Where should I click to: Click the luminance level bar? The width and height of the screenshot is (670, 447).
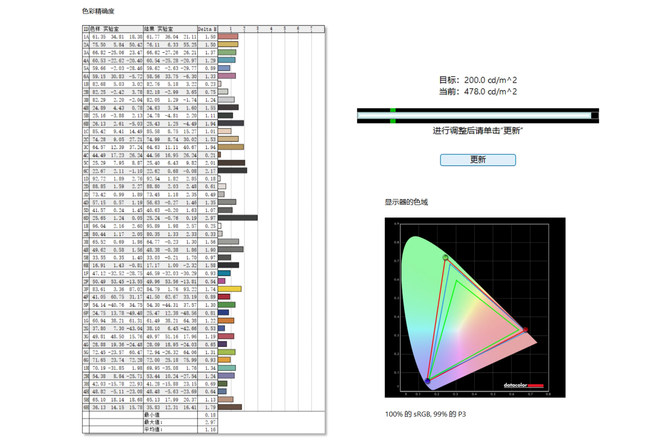pos(478,115)
